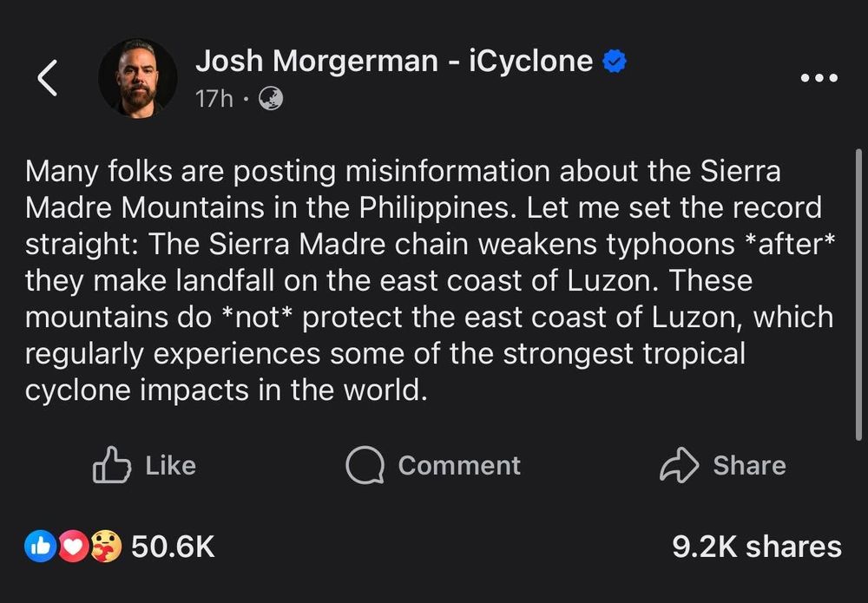Open the three-dot post options menu
The image size is (868, 603).
pos(819,78)
